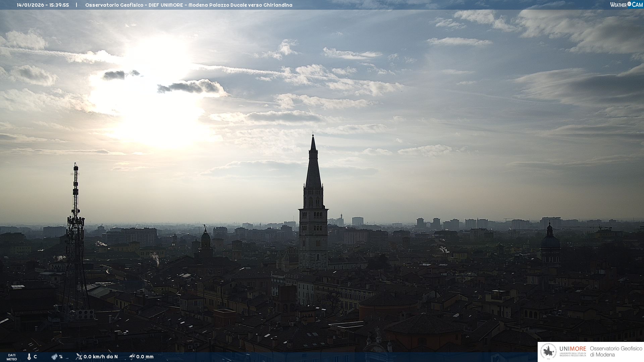The height and width of the screenshot is (362, 644).
Task: Click the UNIMORE horse rider seal
Action: [548, 352]
